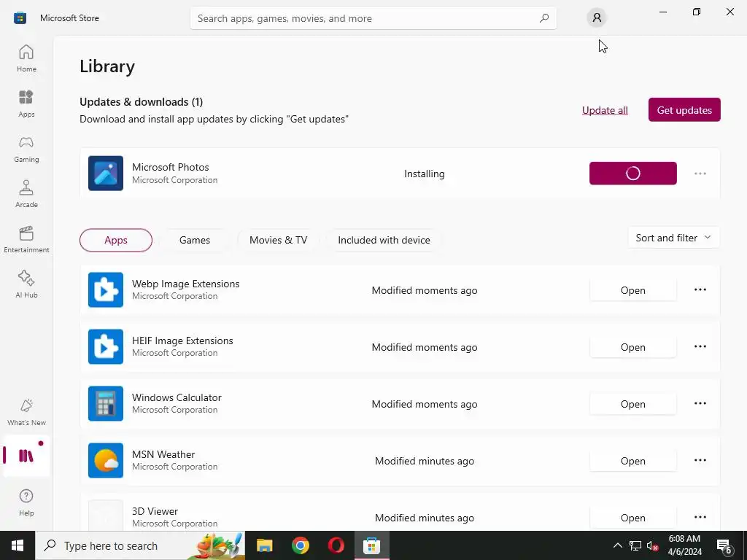Select the Movies & TV filter tab

(x=278, y=240)
